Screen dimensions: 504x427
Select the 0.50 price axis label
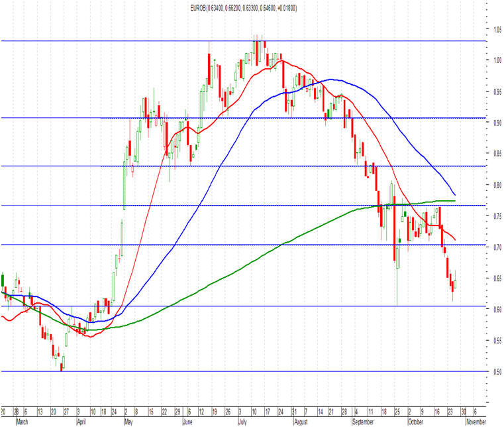pyautogui.click(x=497, y=372)
